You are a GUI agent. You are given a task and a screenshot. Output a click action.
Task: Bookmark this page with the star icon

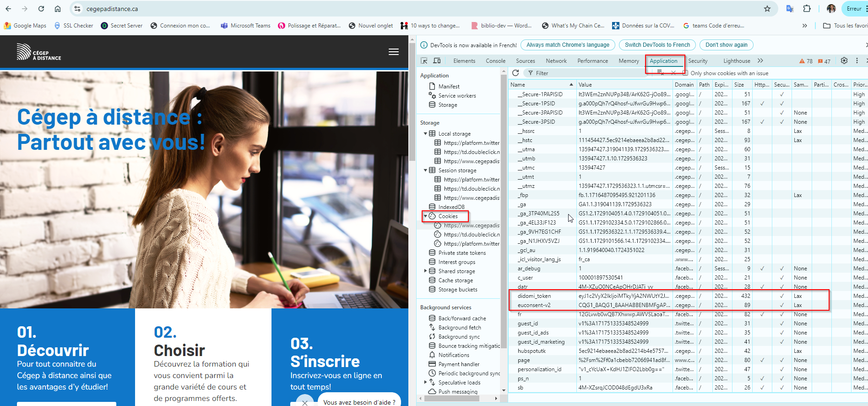click(x=767, y=9)
